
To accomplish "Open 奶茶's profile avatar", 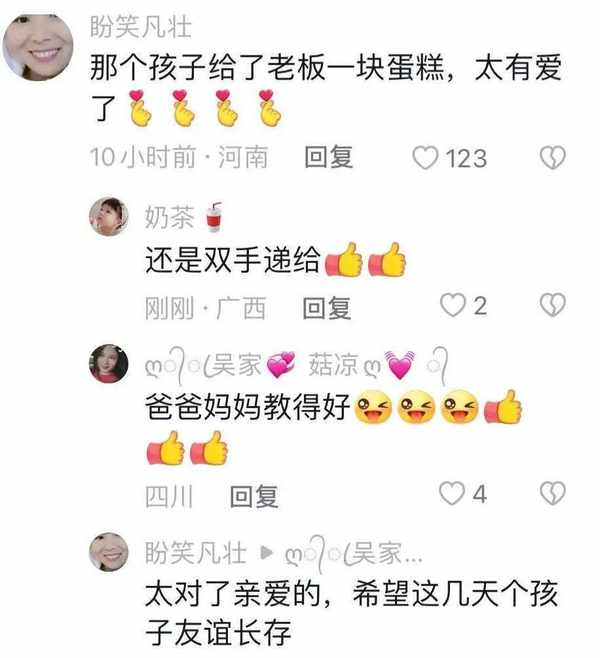I will 109,217.
